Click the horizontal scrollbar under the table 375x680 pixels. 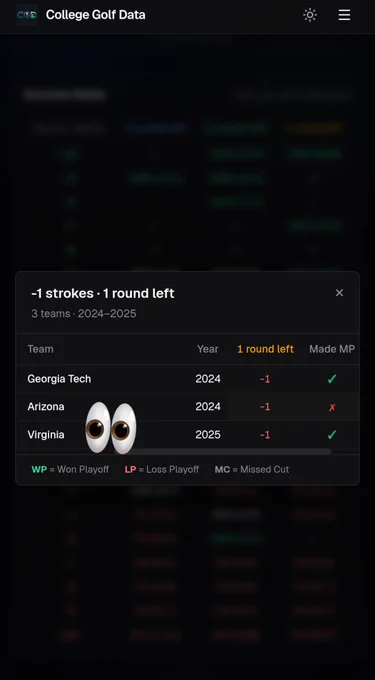[222, 451]
